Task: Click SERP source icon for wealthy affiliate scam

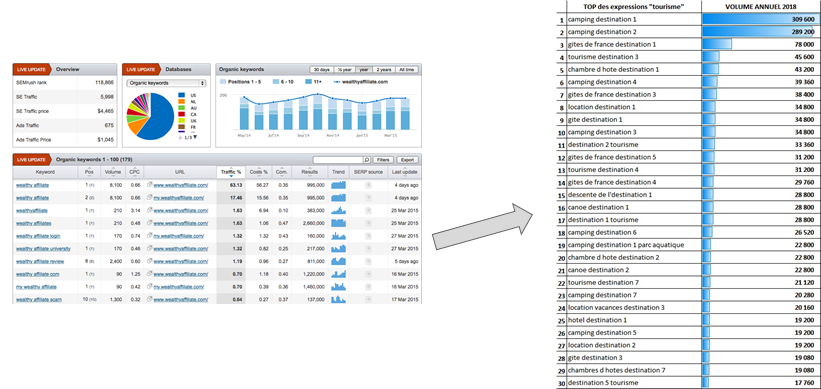Action: pos(368,299)
